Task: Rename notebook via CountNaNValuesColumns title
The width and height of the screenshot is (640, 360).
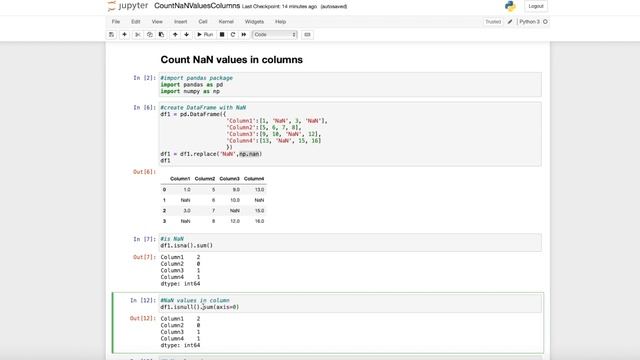Action: [197, 6]
